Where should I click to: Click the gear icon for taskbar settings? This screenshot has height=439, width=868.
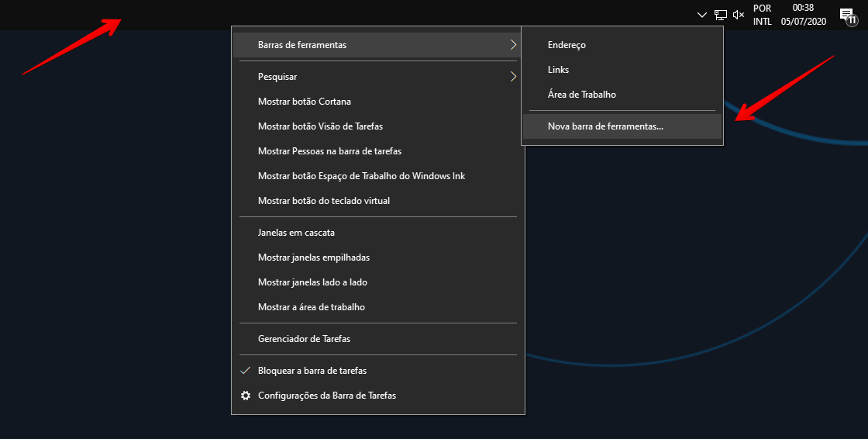[246, 396]
